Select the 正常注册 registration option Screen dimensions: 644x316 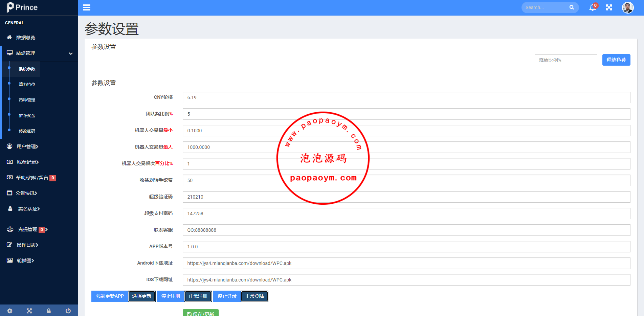click(x=198, y=296)
